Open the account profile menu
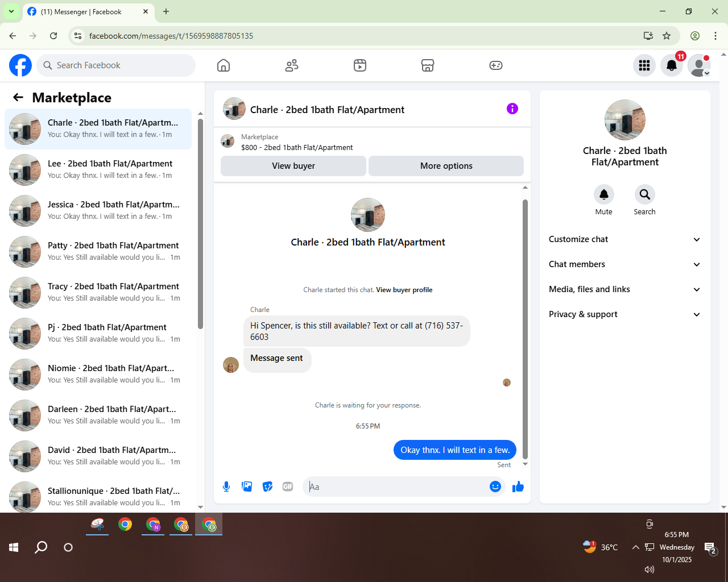 click(x=699, y=65)
